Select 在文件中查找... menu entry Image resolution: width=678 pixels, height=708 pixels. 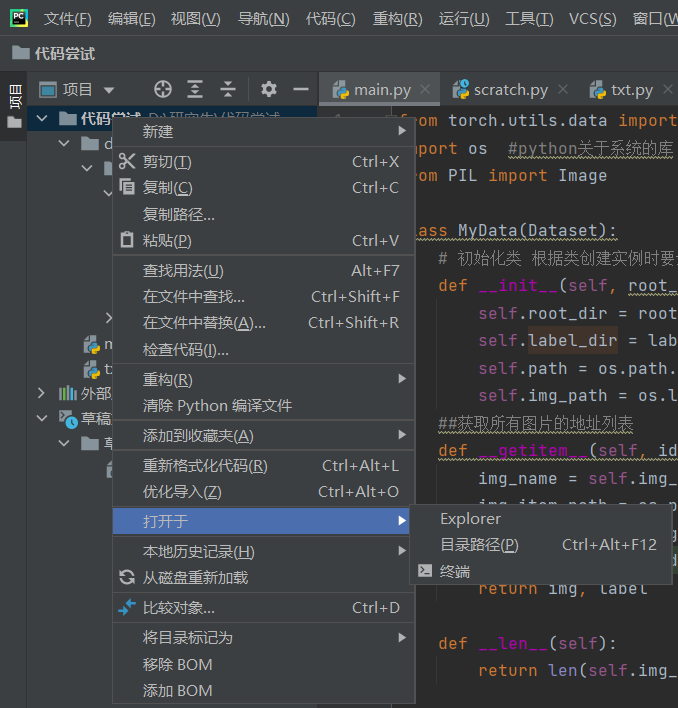pos(263,296)
